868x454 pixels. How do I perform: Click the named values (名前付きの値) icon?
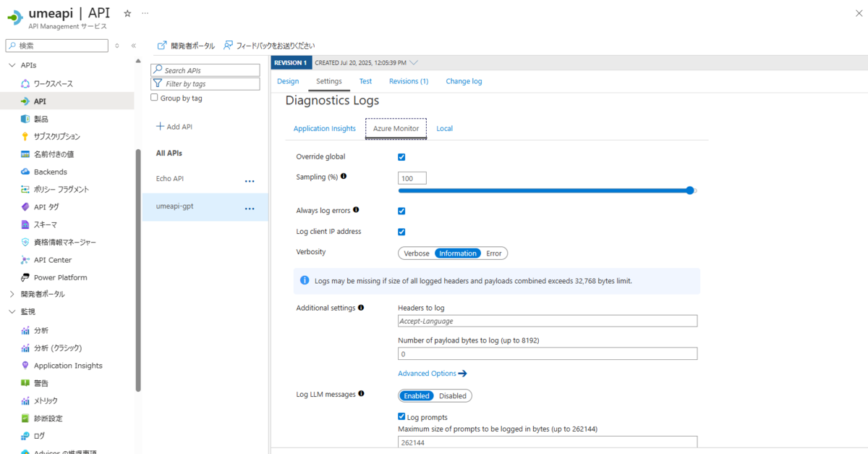(25, 154)
